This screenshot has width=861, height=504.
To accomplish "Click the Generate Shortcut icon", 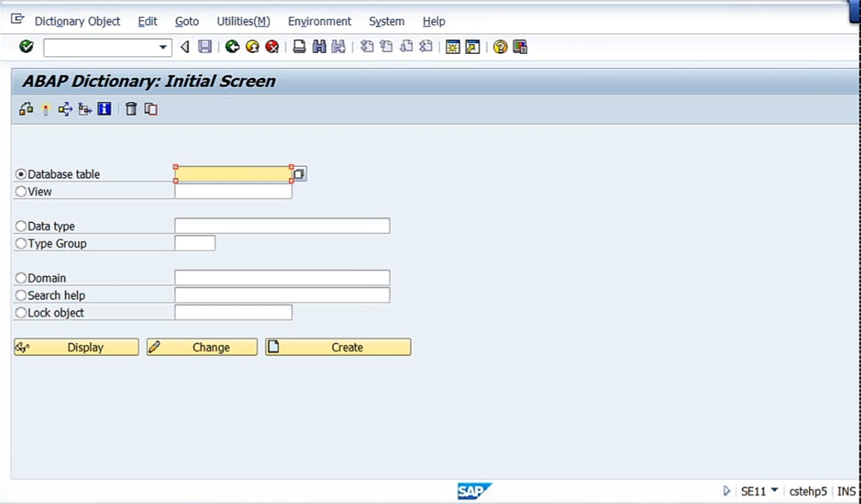I will point(472,47).
